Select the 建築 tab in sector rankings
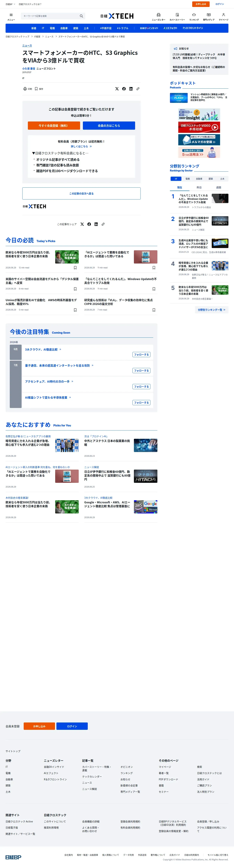This screenshot has height=868, width=234. (211, 179)
